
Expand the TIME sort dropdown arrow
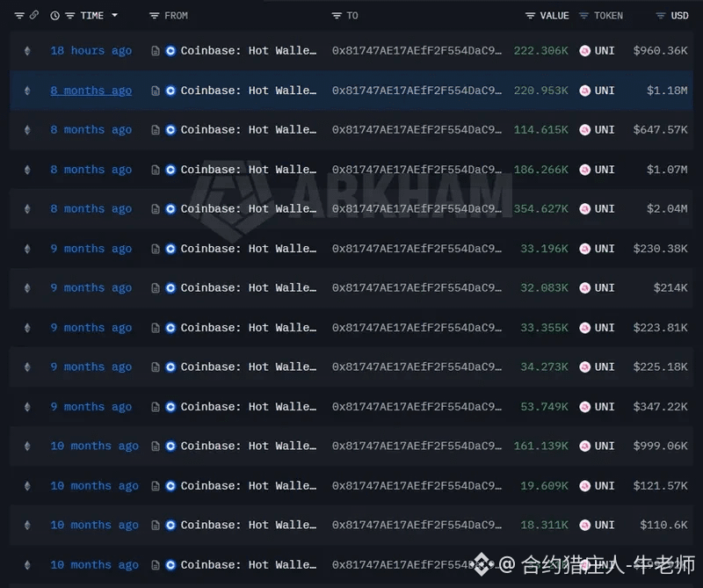(x=115, y=15)
